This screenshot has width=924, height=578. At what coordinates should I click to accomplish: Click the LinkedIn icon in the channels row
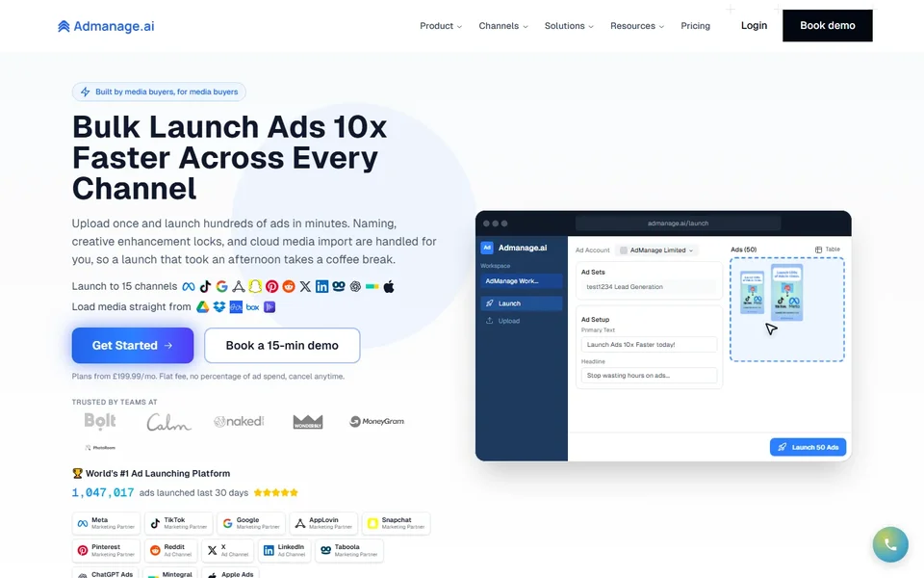[x=321, y=287]
